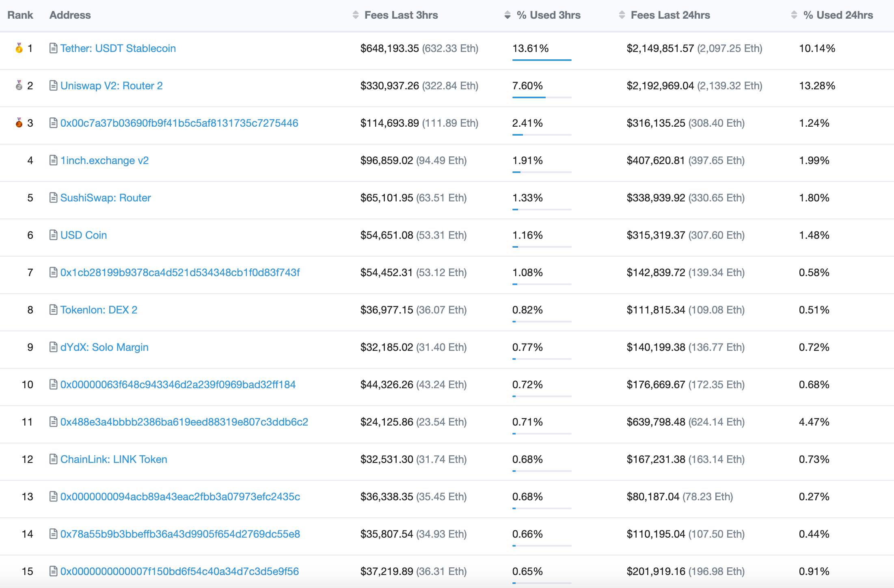The width and height of the screenshot is (894, 588).
Task: Select the $201,919.16 24hrs fee value
Action: (656, 571)
